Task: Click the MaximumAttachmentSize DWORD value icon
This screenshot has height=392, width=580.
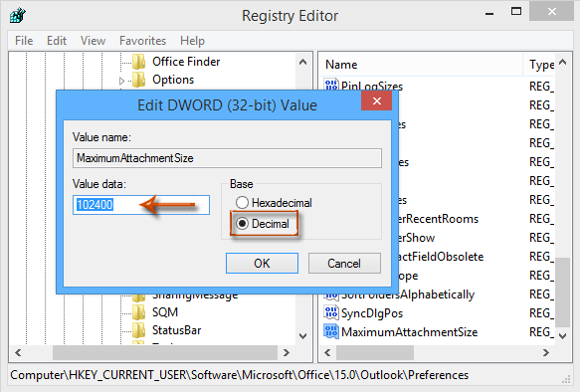Action: [331, 331]
